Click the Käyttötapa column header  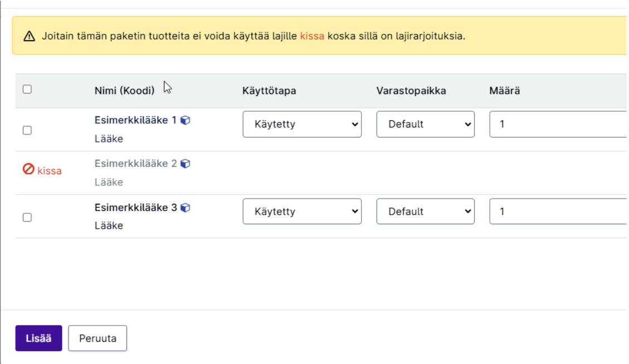[x=269, y=91]
